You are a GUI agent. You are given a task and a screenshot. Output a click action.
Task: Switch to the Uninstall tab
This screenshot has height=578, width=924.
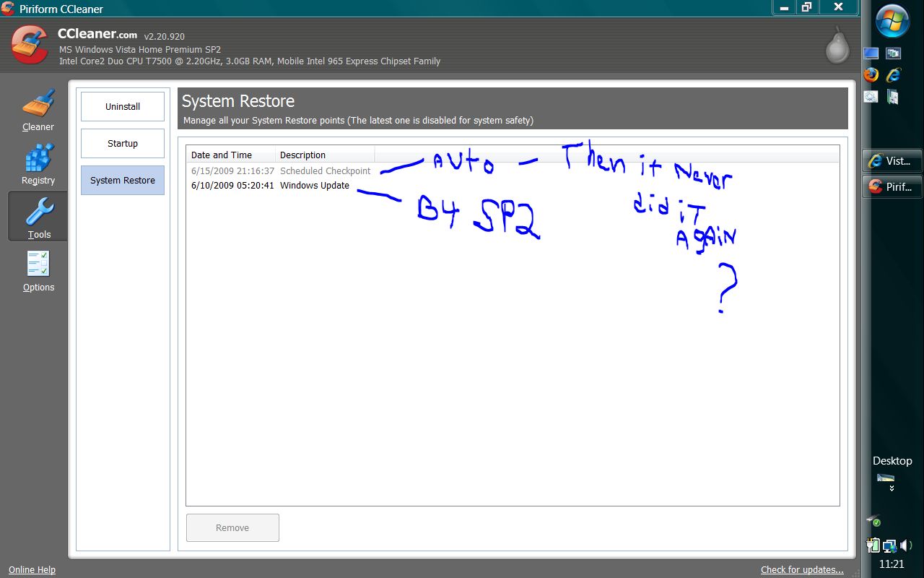123,106
